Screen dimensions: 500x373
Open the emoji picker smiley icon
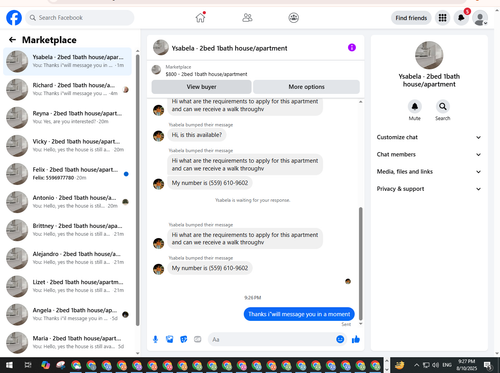point(340,339)
